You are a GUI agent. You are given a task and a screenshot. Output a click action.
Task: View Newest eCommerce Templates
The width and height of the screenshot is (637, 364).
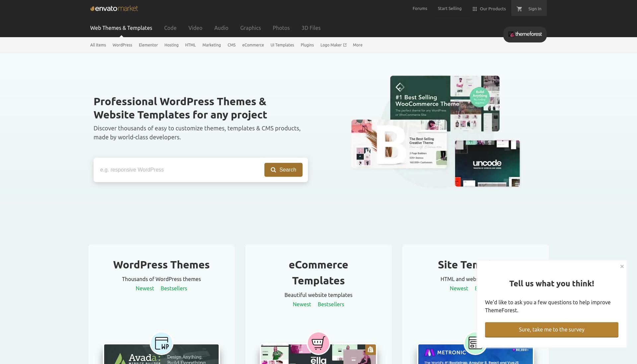pyautogui.click(x=302, y=304)
